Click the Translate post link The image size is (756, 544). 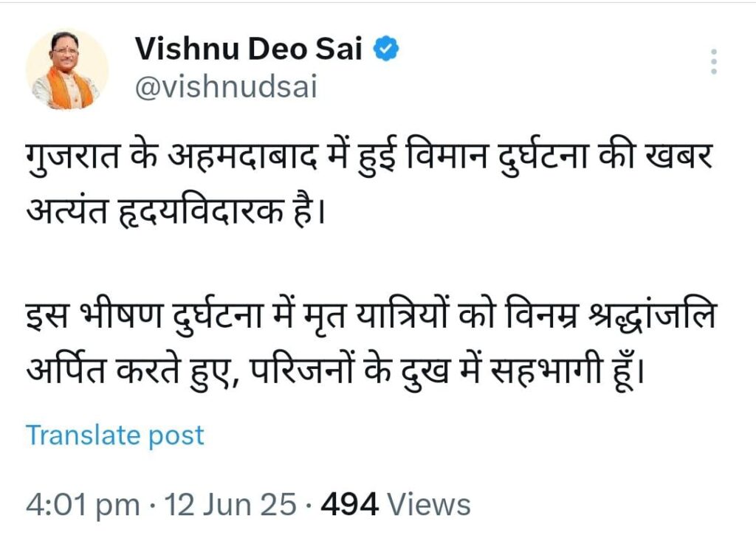pyautogui.click(x=115, y=435)
